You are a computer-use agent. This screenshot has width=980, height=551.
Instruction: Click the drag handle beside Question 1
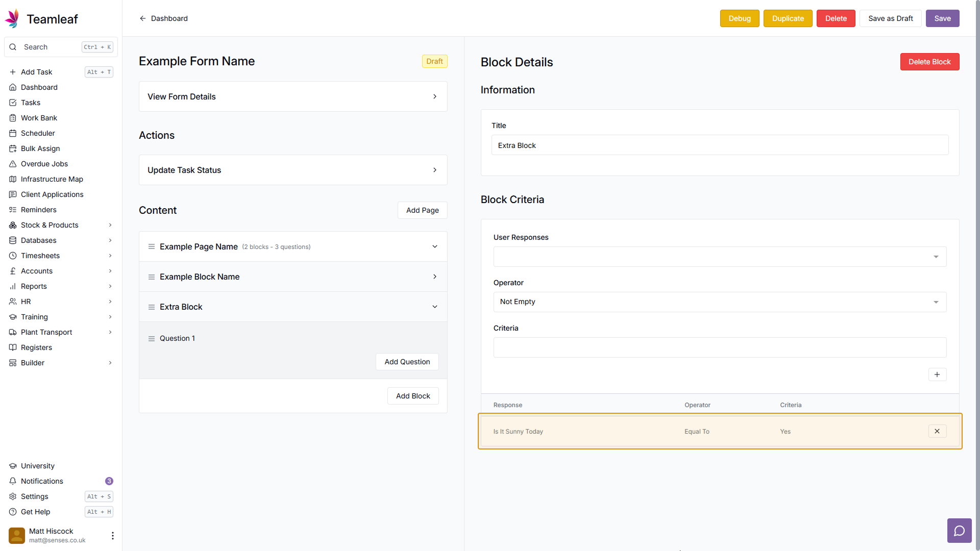(152, 339)
